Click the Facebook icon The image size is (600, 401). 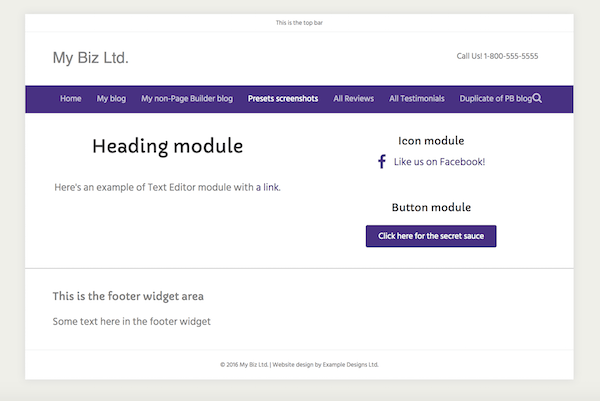coord(381,162)
